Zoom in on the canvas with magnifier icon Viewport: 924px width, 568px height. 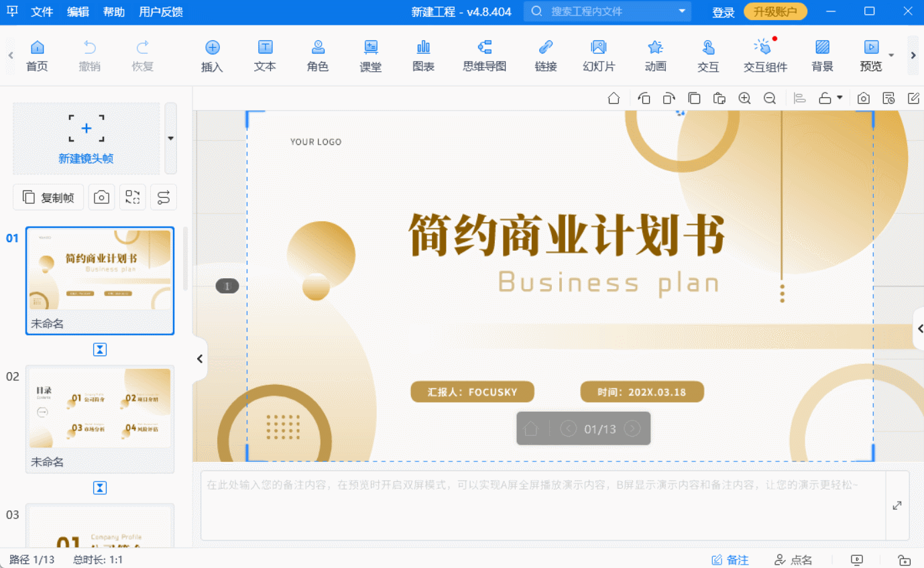coord(744,98)
